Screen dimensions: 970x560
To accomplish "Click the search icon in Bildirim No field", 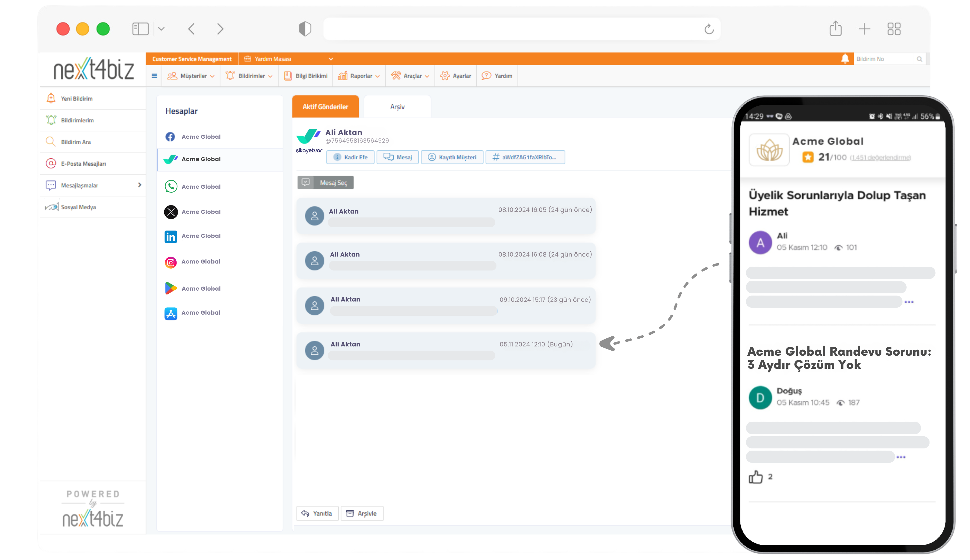I will point(919,59).
